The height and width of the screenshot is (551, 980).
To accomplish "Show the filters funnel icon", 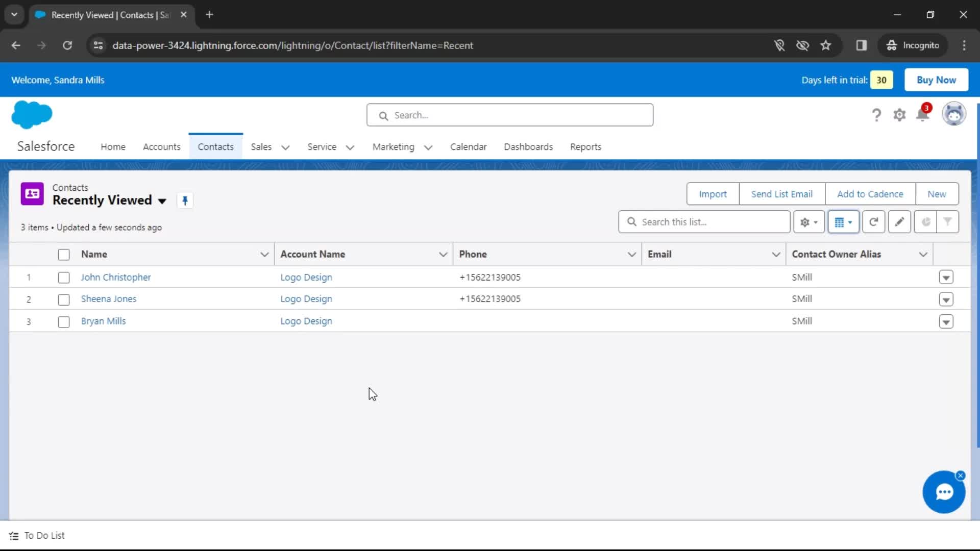I will point(947,222).
